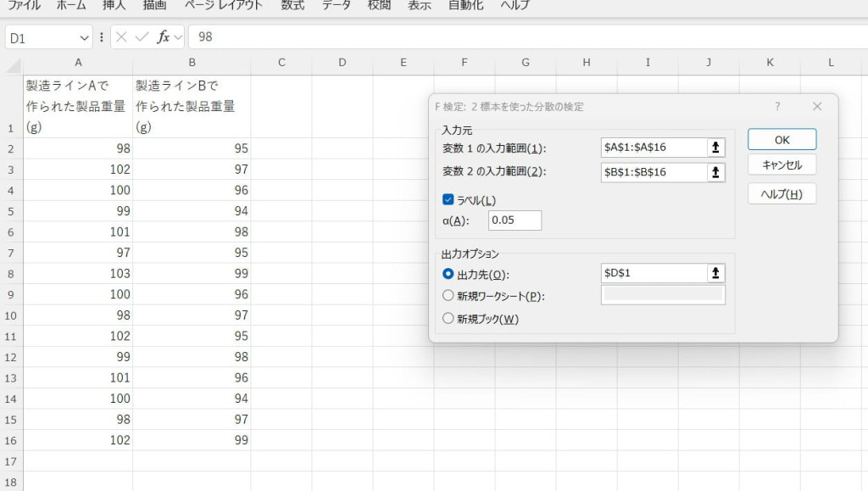The height and width of the screenshot is (491, 868).
Task: Select the 新規ブック radio button
Action: click(x=449, y=319)
